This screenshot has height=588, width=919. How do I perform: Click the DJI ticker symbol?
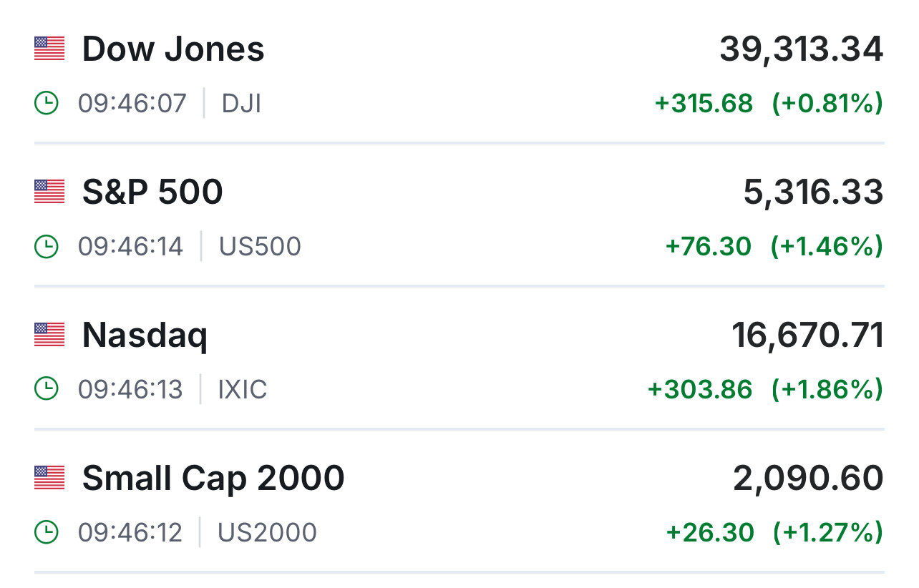241,104
